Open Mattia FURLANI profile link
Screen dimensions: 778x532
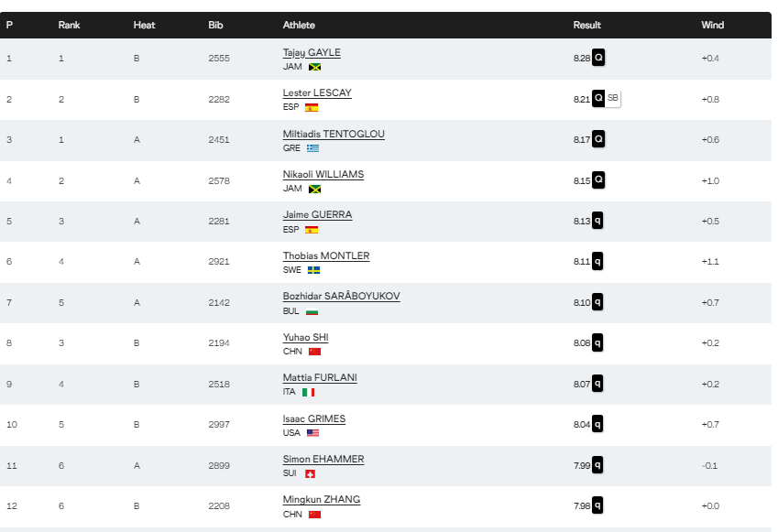[x=320, y=378]
